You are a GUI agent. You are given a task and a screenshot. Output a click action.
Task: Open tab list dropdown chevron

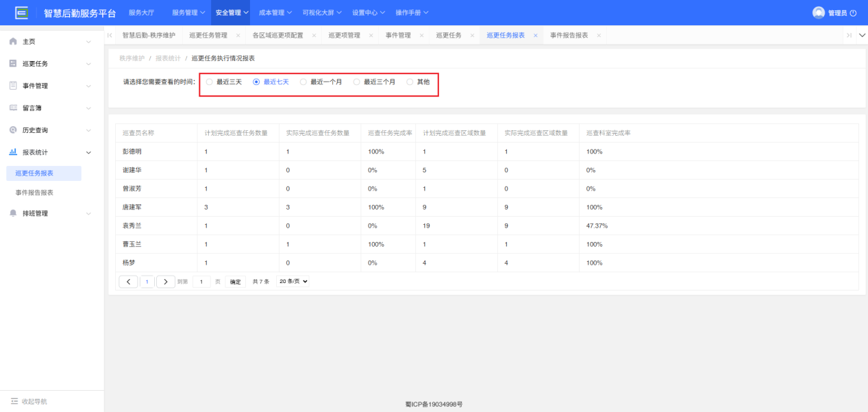(862, 35)
